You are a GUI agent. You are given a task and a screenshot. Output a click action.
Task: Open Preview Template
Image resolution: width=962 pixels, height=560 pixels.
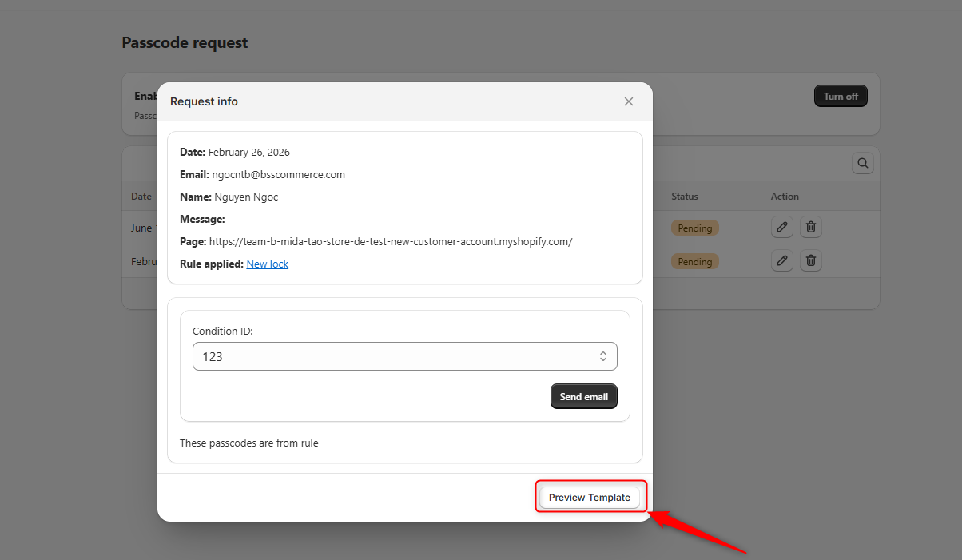(x=589, y=498)
